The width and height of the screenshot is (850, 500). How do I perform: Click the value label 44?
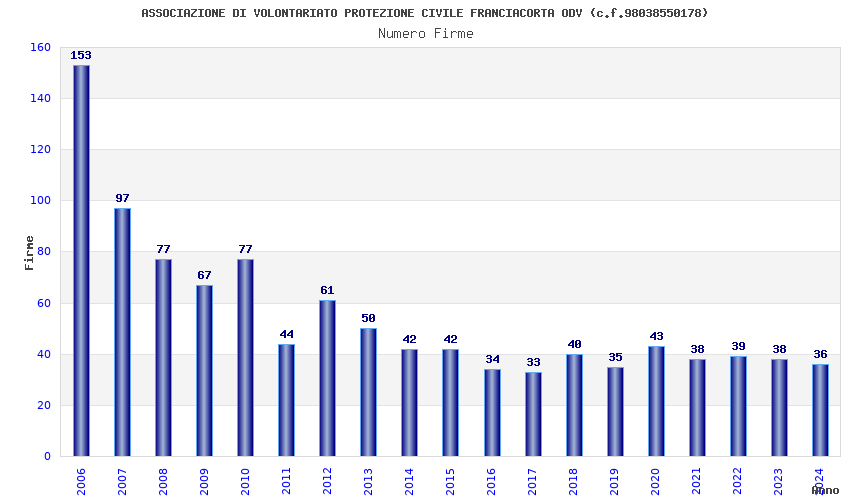pos(287,335)
